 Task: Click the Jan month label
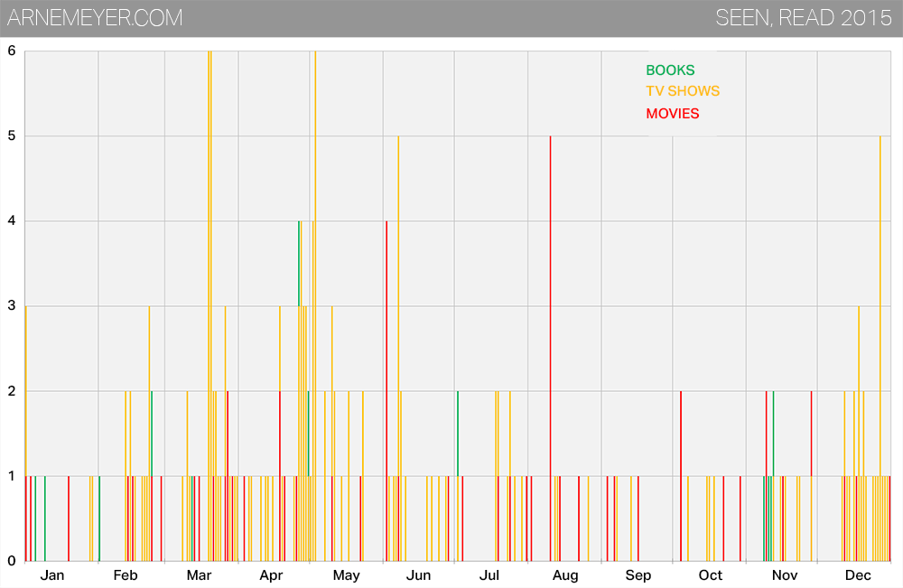coord(51,574)
